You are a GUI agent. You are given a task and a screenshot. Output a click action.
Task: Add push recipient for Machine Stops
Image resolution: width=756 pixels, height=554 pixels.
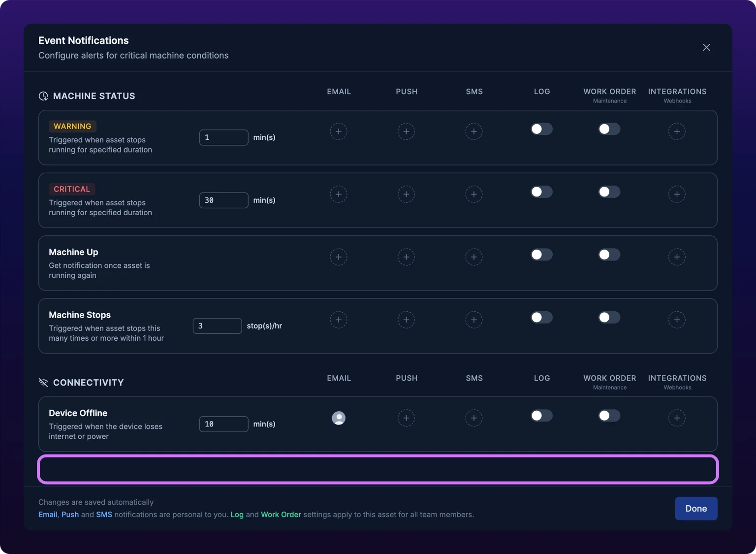point(406,320)
